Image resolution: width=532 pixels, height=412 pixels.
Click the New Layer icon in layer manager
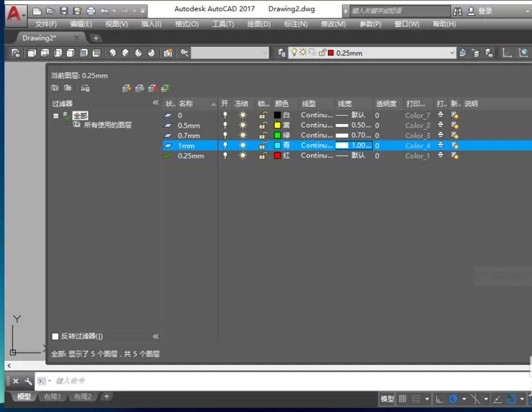tap(127, 88)
